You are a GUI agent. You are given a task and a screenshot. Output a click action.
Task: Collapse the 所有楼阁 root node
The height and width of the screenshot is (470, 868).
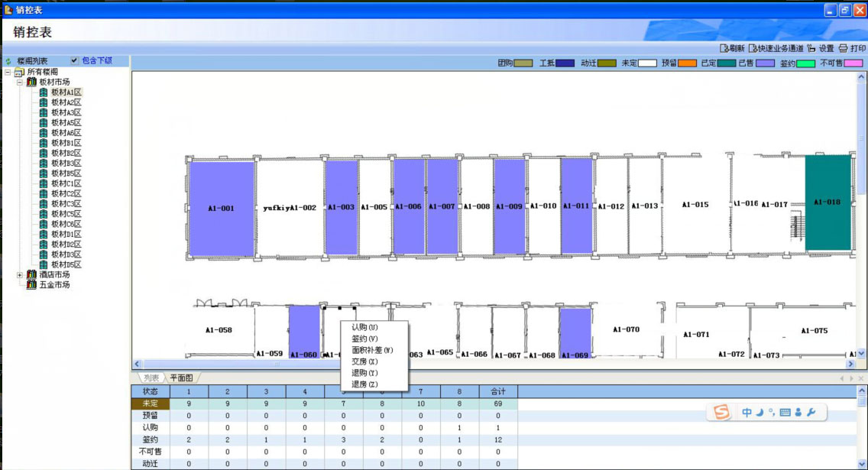pos(8,72)
